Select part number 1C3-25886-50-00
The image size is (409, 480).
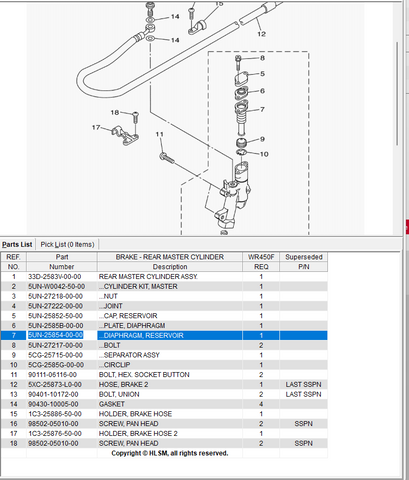point(55,414)
